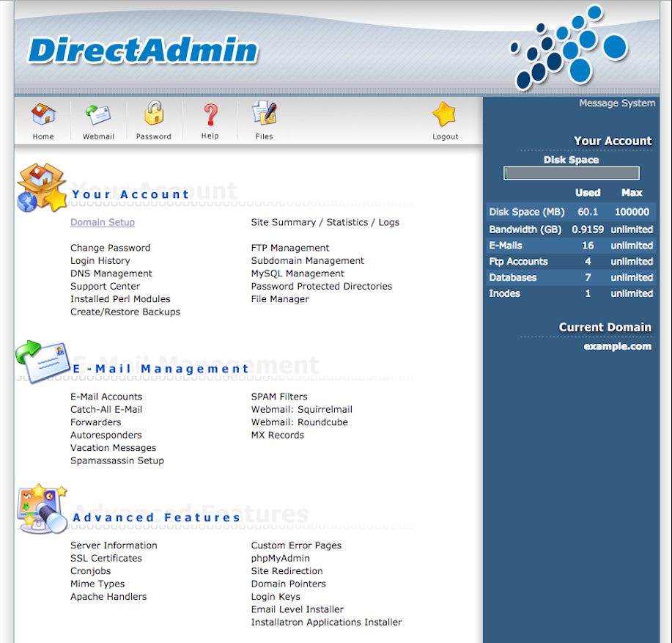The width and height of the screenshot is (672, 643).
Task: Click the Disk Space usage bar
Action: pos(572,173)
